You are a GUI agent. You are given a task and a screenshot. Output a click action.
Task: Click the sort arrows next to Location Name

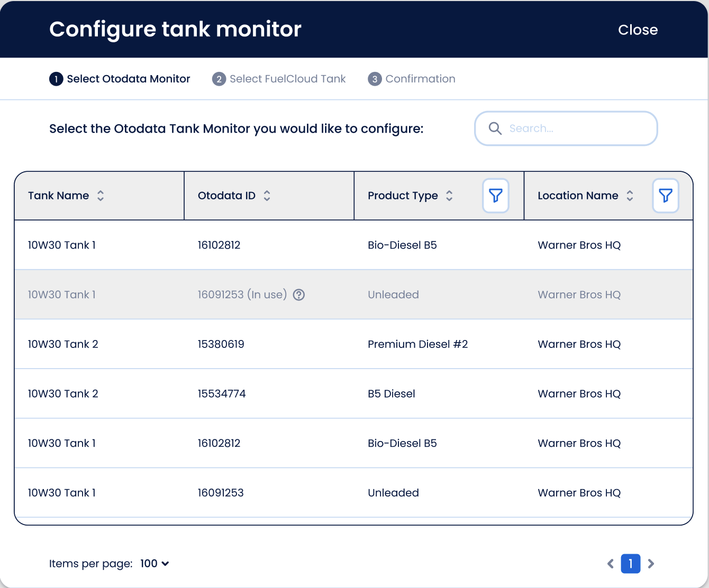pos(630,196)
